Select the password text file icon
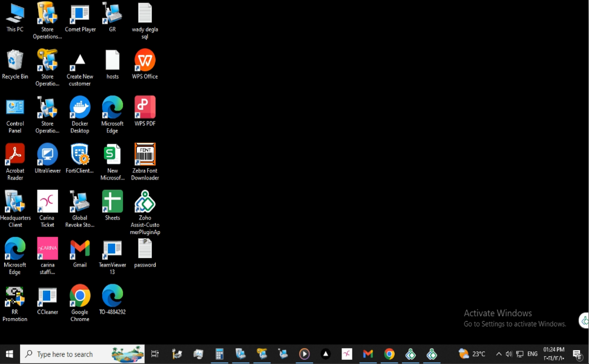589x364 pixels. pos(145,253)
